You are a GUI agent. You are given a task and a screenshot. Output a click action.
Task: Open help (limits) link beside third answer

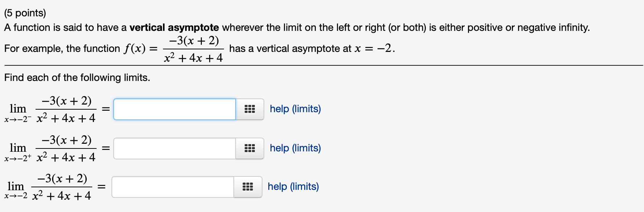293,187
